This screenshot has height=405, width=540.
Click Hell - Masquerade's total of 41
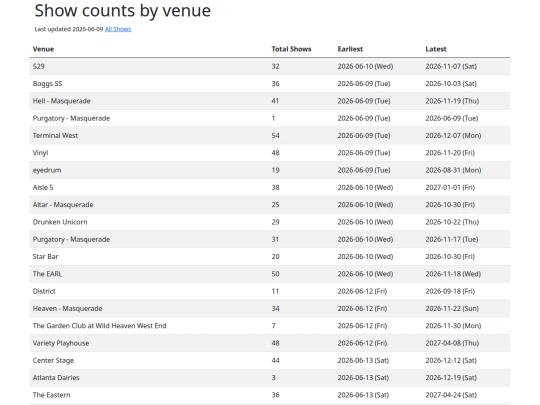[275, 101]
